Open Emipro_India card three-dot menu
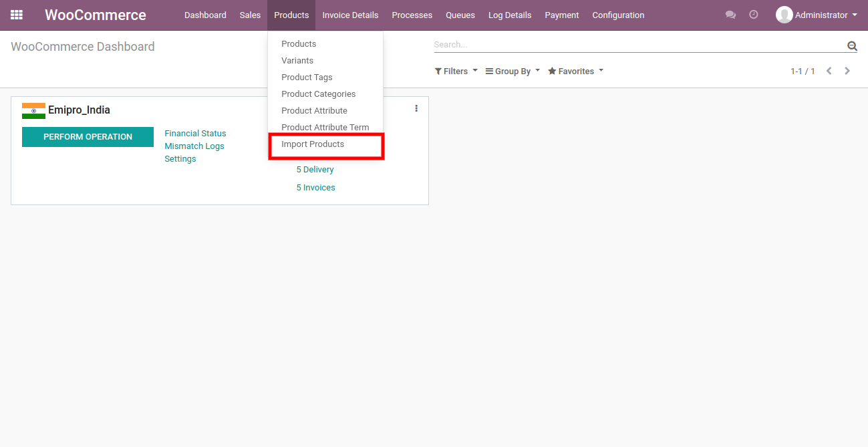868x447 pixels. pos(416,108)
